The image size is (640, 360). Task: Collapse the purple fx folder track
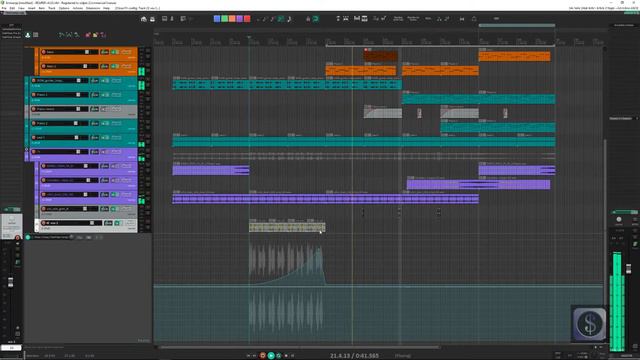(27, 150)
